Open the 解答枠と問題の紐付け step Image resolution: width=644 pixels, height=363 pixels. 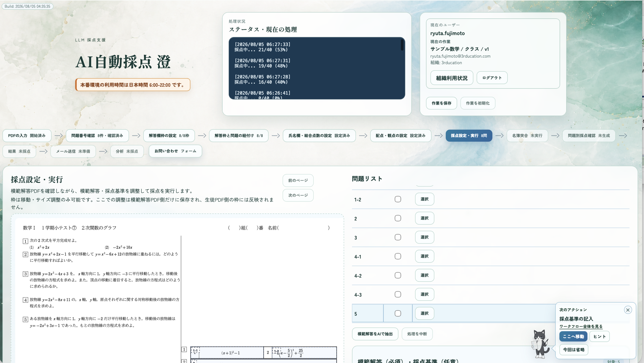pos(239,135)
